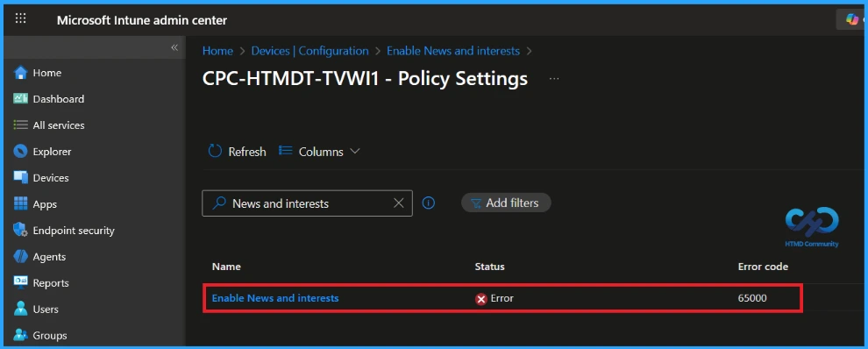Click the Apps grid icon

coord(20,203)
